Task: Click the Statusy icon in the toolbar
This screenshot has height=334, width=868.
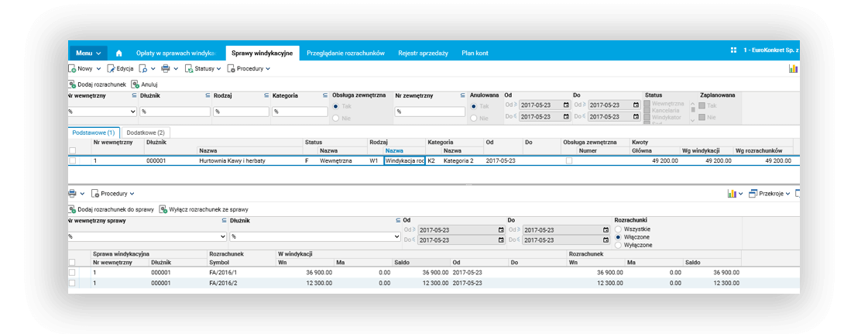Action: tap(189, 69)
